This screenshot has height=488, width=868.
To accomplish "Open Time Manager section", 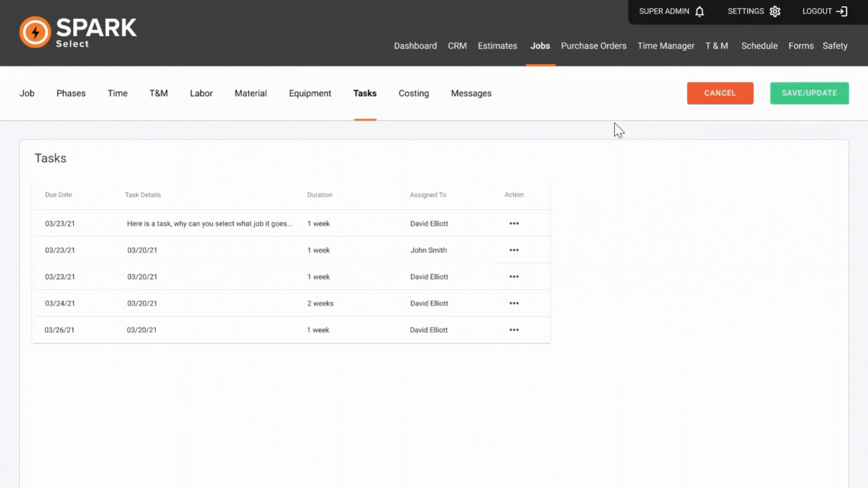I will tap(666, 46).
